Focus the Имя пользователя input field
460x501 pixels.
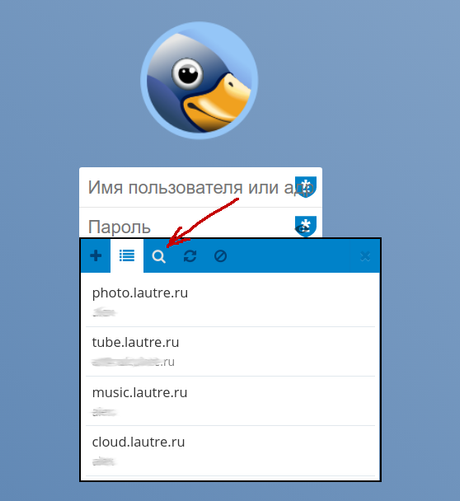tap(201, 187)
